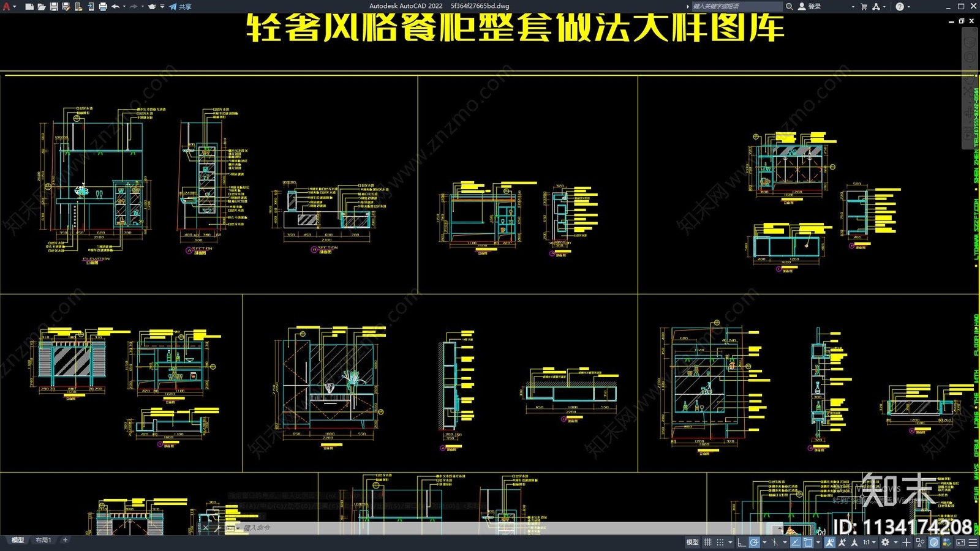
Task: Switch to the 模型 model tab
Action: (18, 540)
